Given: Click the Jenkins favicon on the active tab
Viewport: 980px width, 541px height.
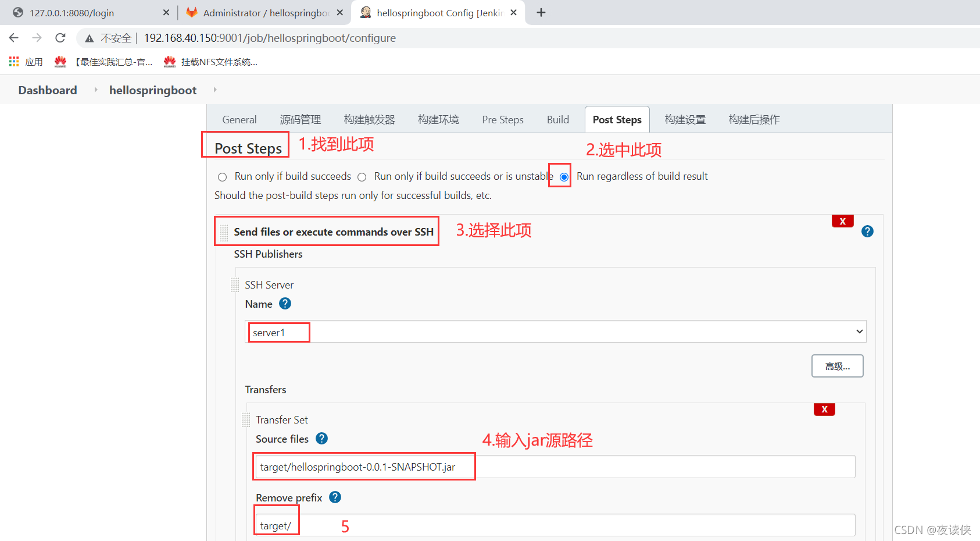Looking at the screenshot, I should [366, 12].
